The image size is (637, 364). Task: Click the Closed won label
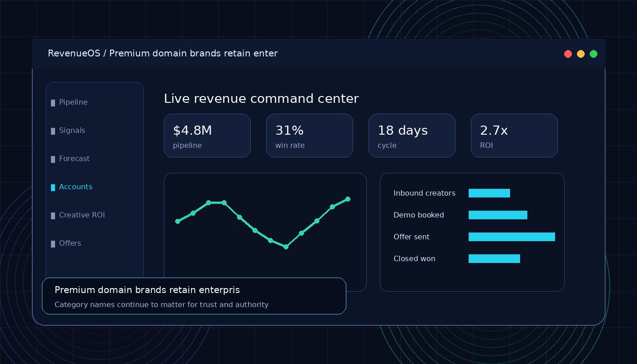pos(415,259)
